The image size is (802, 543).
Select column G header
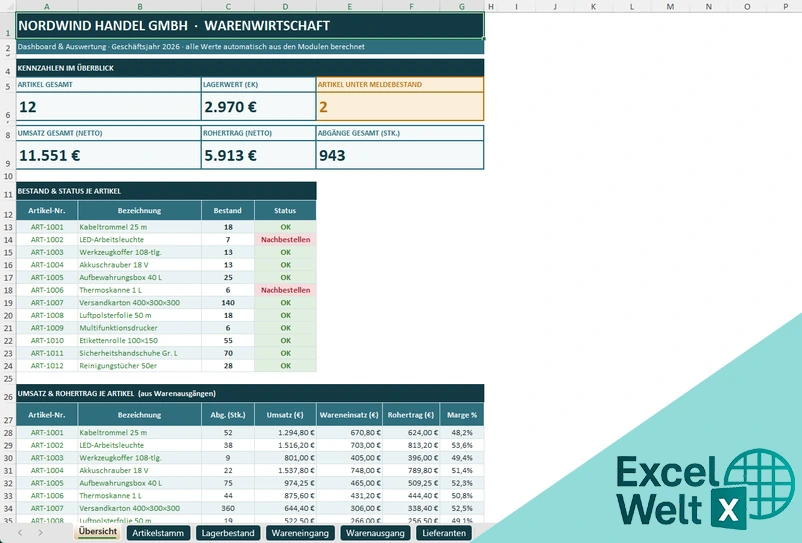point(462,6)
